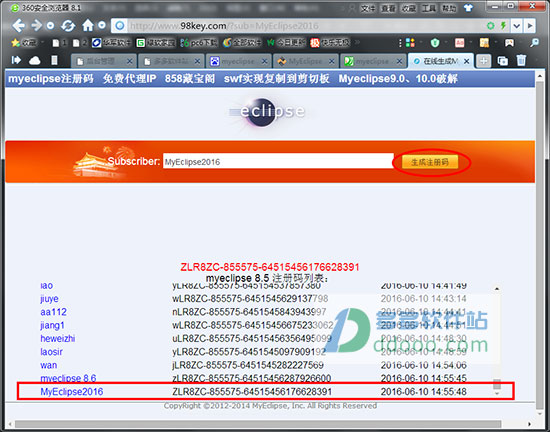Screen dimensions: 550x432
Task: Click the forward navigation arrow
Action: click(36, 25)
